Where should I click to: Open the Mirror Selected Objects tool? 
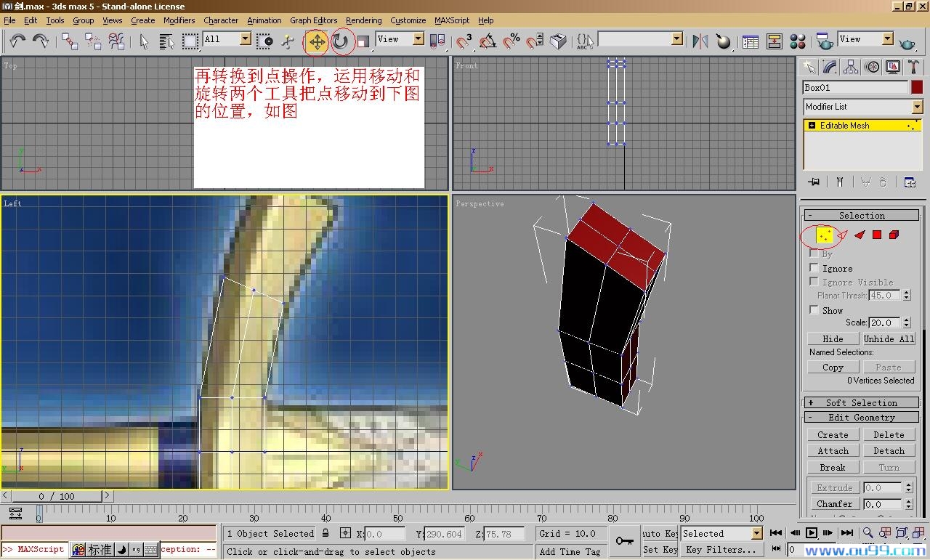700,41
